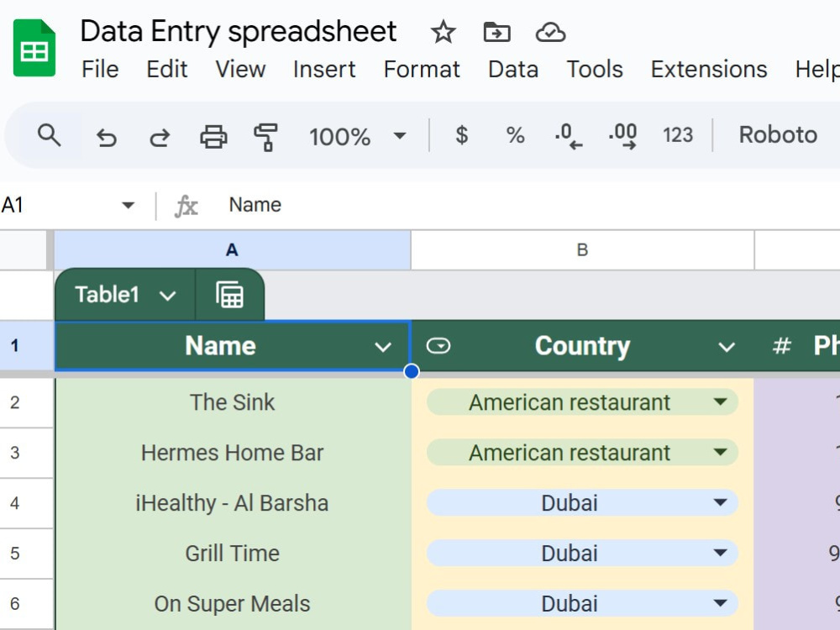Star the Data Entry spreadsheet
Screen dimensions: 840x630
tap(443, 32)
